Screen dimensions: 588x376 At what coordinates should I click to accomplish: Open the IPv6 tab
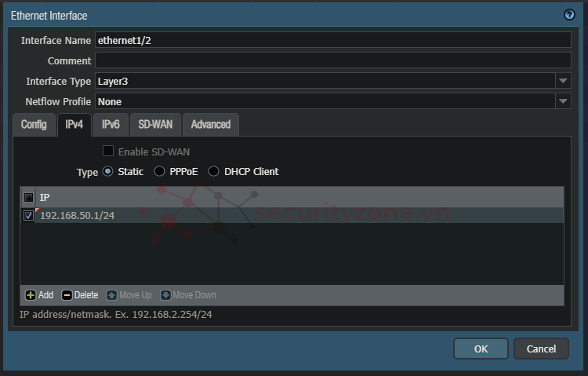[x=111, y=125]
